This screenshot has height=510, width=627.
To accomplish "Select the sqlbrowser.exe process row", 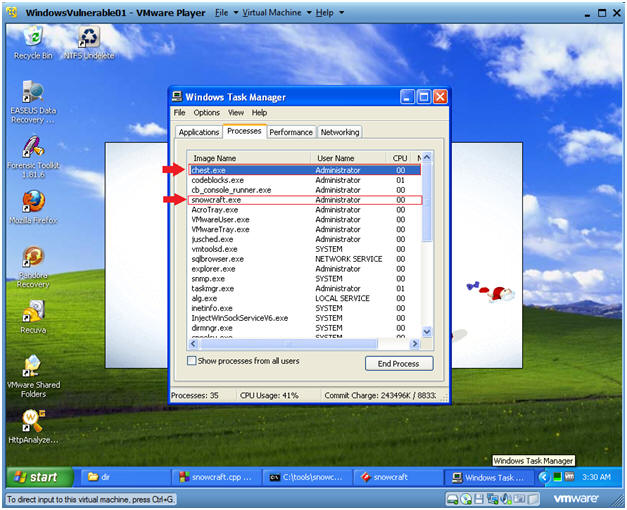I will coord(305,259).
